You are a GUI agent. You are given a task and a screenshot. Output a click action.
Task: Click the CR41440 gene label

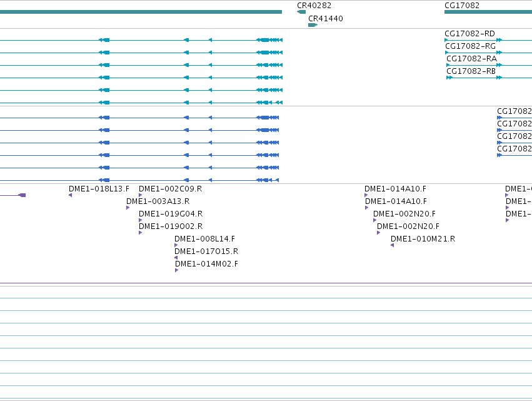325,18
